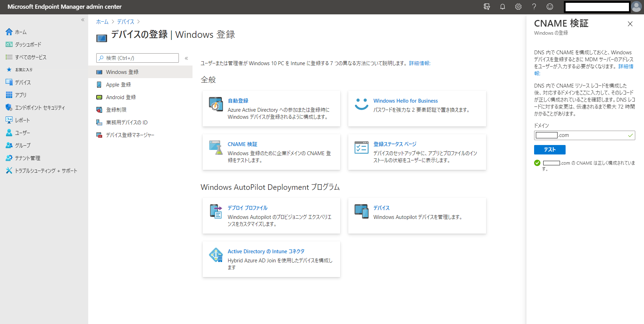Click the CNAME 検証 card icon
Viewport: 644px width, 324px height.
(216, 147)
